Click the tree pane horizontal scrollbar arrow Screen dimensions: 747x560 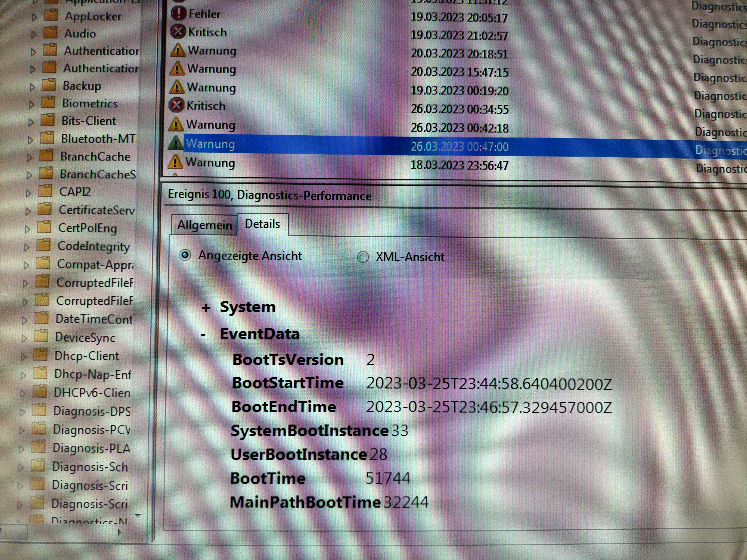tap(119, 533)
